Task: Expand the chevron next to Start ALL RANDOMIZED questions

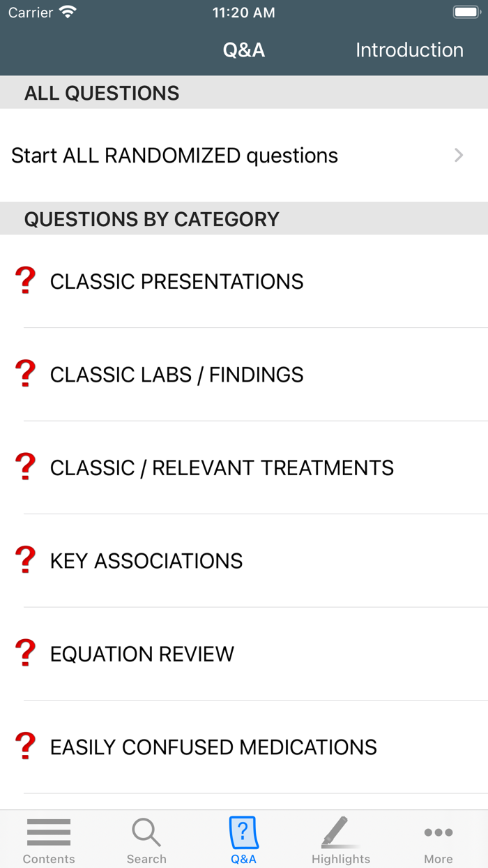Action: pyautogui.click(x=458, y=155)
